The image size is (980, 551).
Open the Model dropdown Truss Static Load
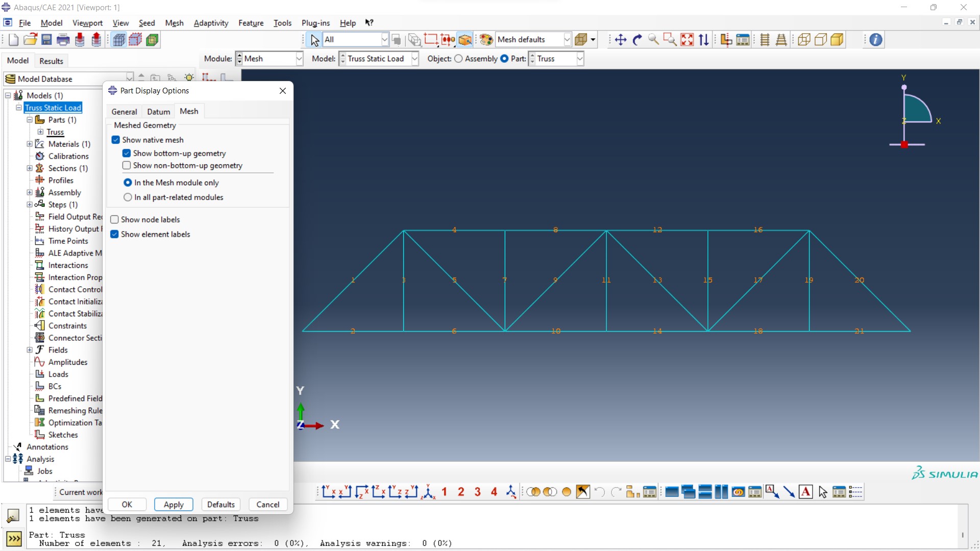click(414, 59)
